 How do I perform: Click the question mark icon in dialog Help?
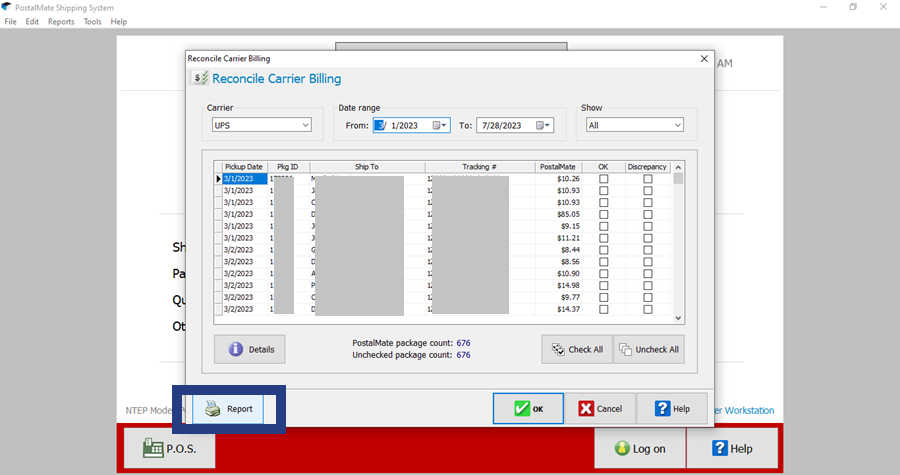[662, 408]
